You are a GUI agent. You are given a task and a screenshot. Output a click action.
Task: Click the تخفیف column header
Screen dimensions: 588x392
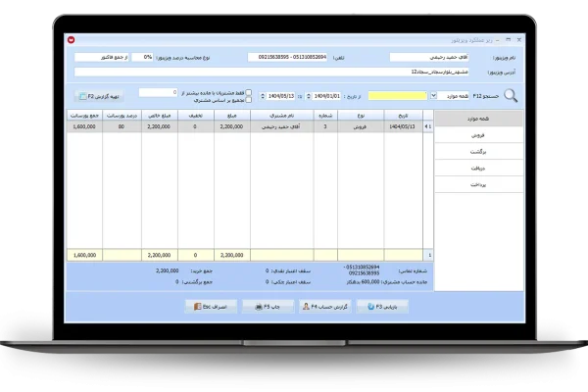(x=196, y=116)
